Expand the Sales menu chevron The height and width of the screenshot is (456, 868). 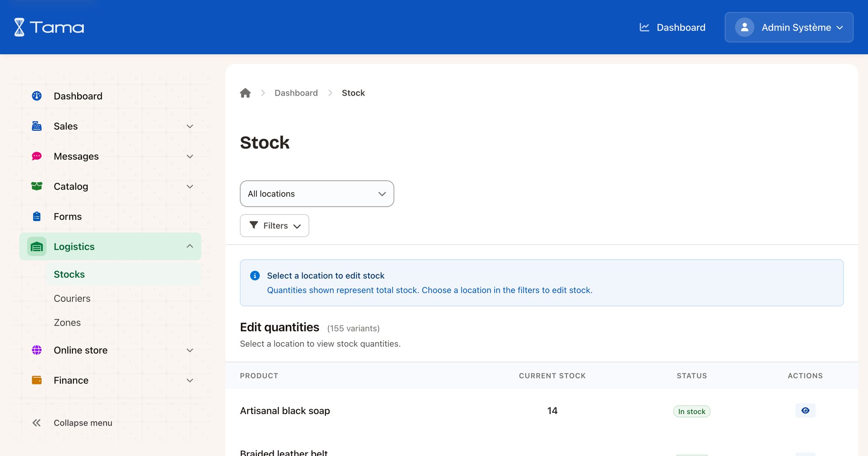coord(190,126)
